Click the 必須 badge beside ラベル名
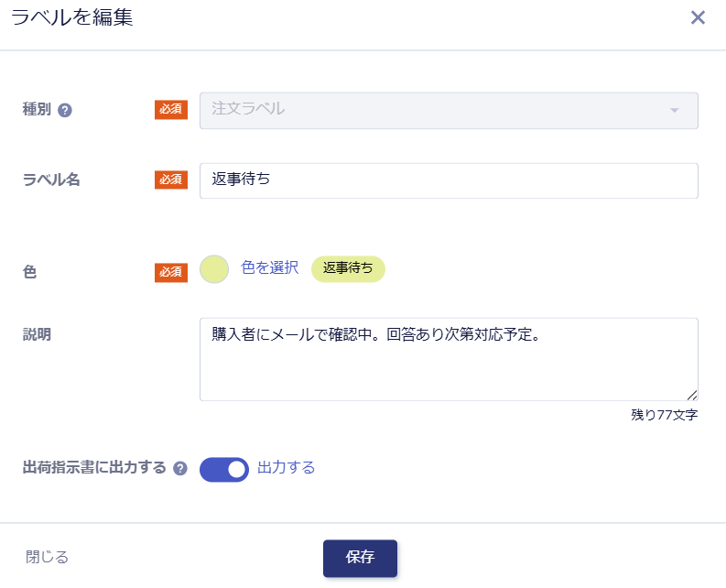This screenshot has height=588, width=726. point(171,180)
